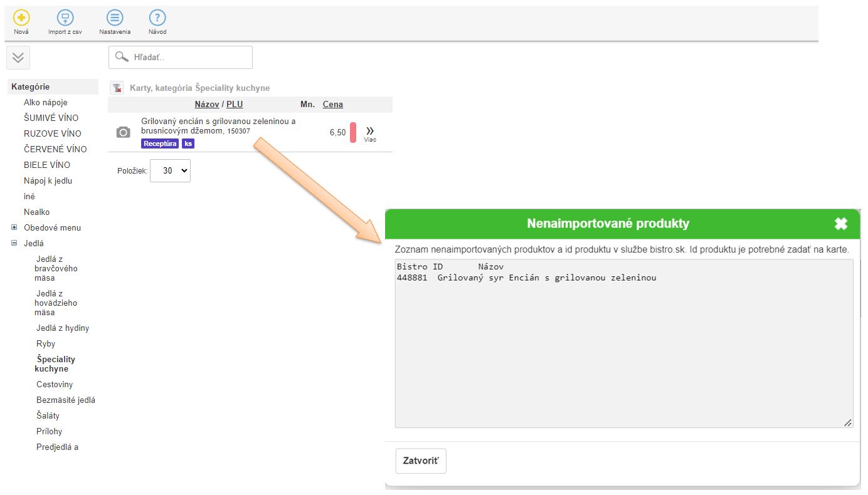
Task: Close Nenaimportované produkty dialog with X
Action: pos(840,224)
